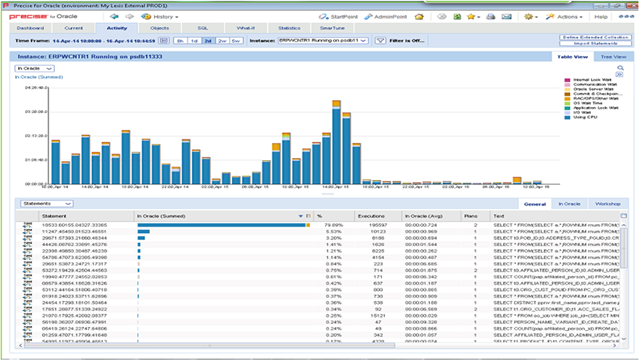Open AdminPoint from the toolbar
Screen dimensions: 639x360
pyautogui.click(x=386, y=17)
